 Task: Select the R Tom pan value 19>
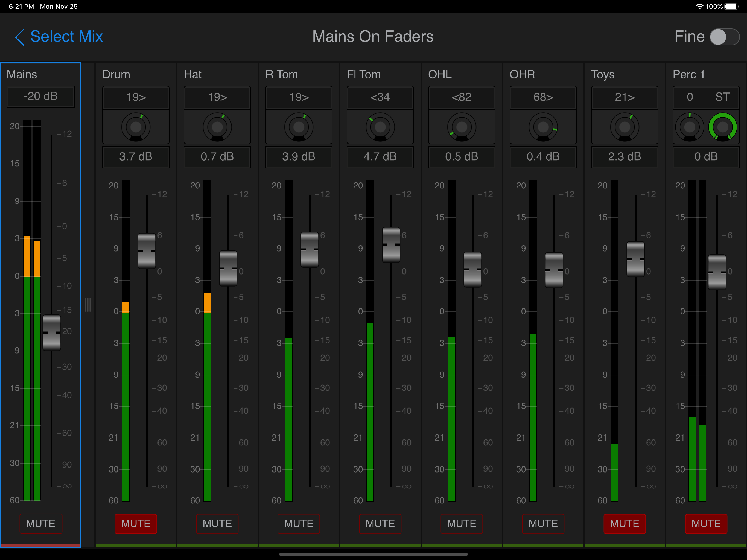pos(299,97)
